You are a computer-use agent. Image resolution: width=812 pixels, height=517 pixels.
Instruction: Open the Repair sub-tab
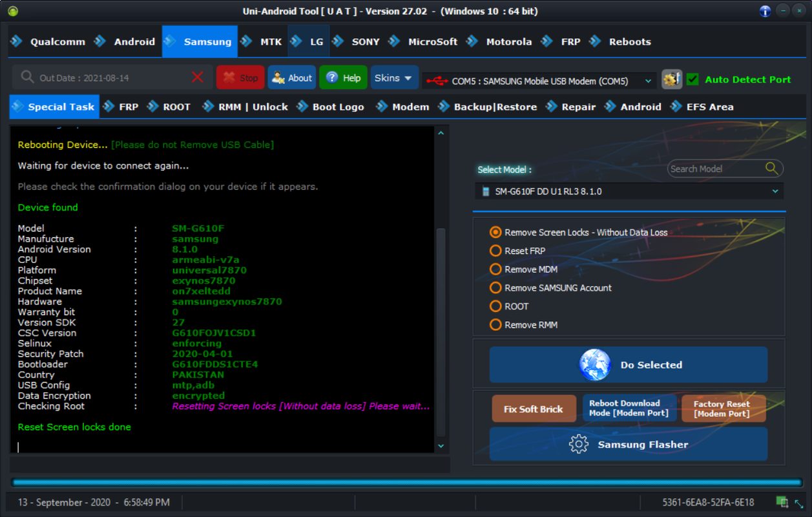(x=571, y=107)
